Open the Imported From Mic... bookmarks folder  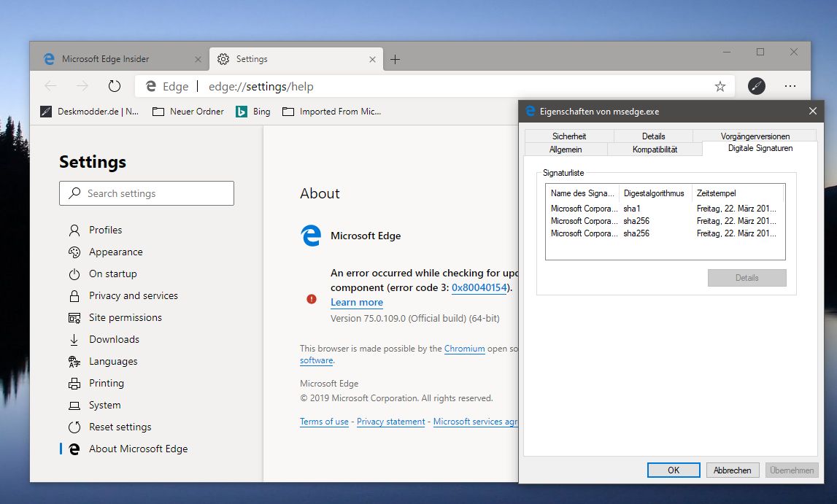pos(332,112)
